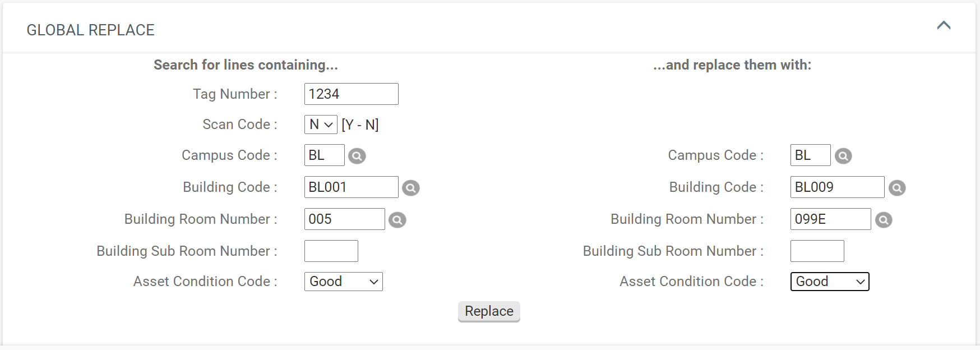
Task: Open replace-side Building Room Number lookup icon
Action: tap(883, 220)
